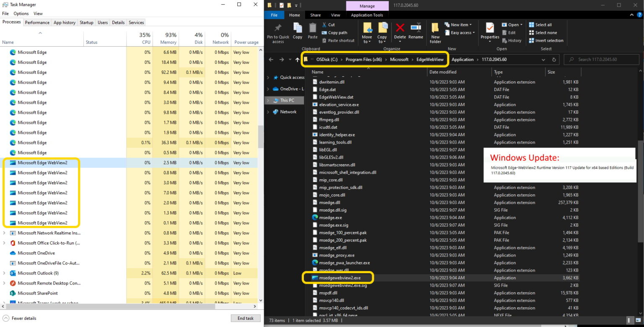Open the View menu in Task Manager
This screenshot has width=644, height=327.
(38, 13)
